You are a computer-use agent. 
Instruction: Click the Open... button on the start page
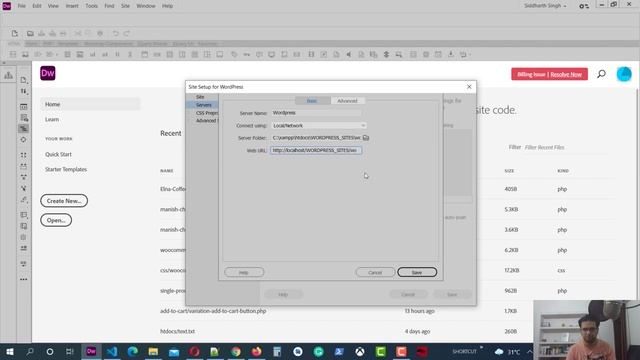(56, 220)
